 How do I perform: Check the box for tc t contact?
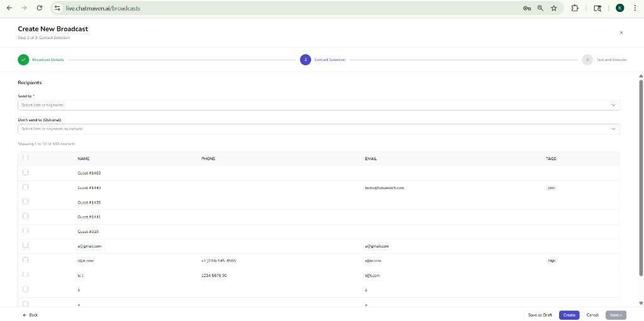tap(25, 275)
